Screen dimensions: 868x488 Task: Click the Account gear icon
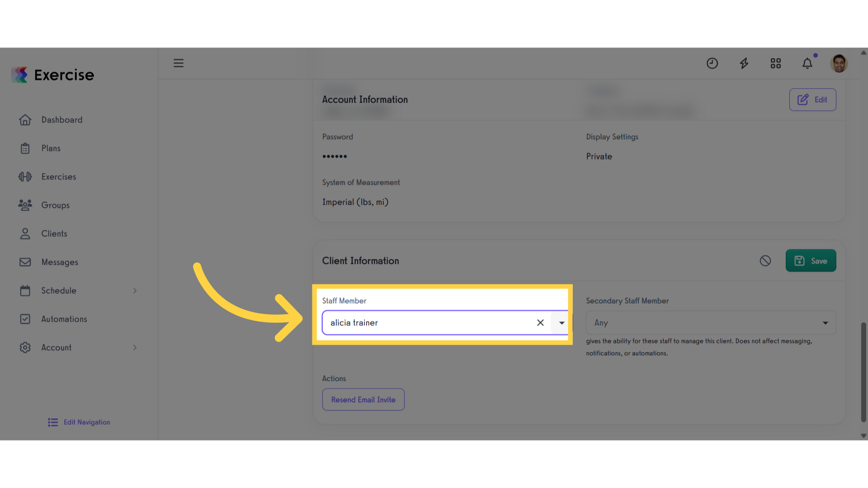coord(25,347)
